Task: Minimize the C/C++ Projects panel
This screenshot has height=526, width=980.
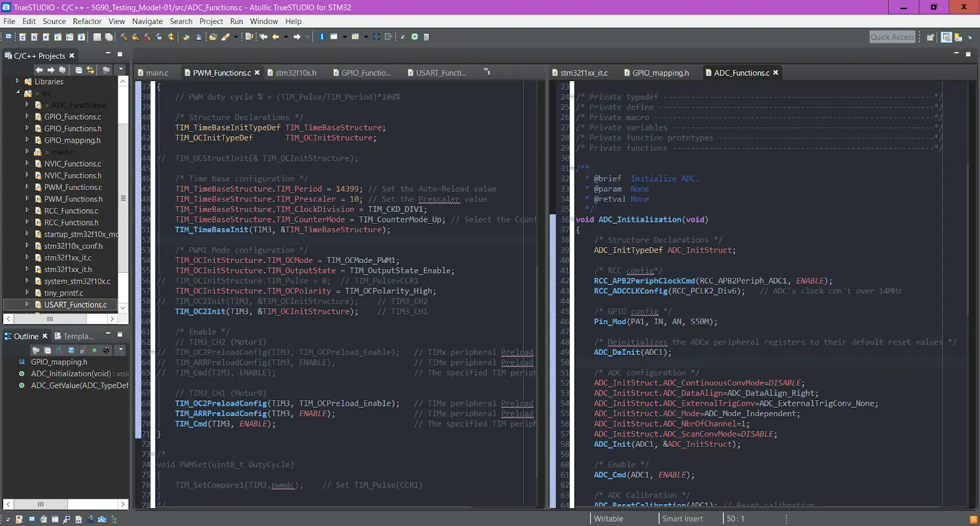Action: click(108, 54)
